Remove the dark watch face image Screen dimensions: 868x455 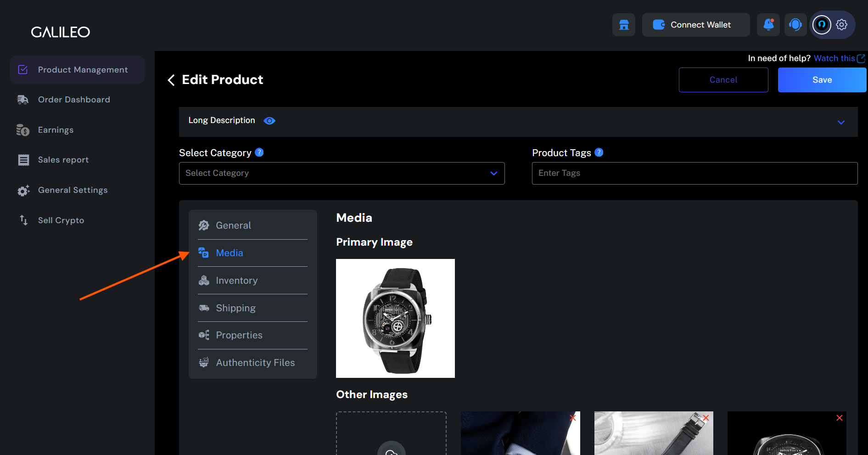click(x=840, y=418)
